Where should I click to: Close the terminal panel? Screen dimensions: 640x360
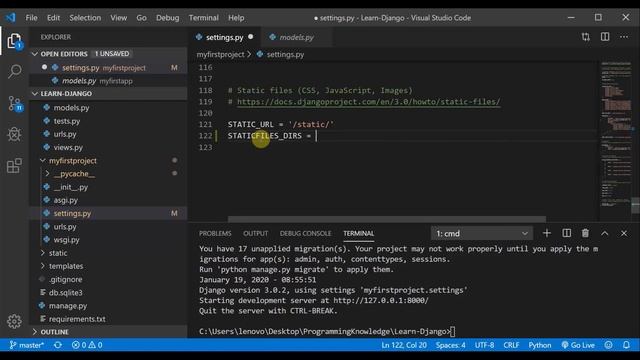(624, 233)
